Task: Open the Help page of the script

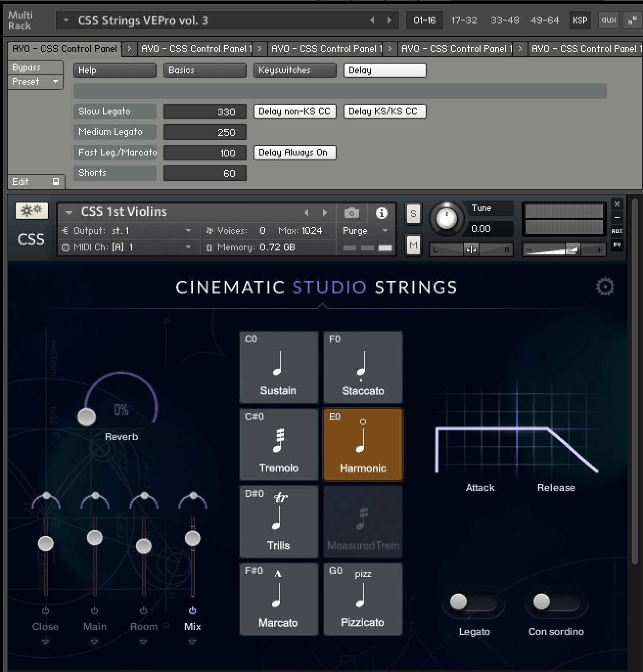Action: tap(115, 70)
